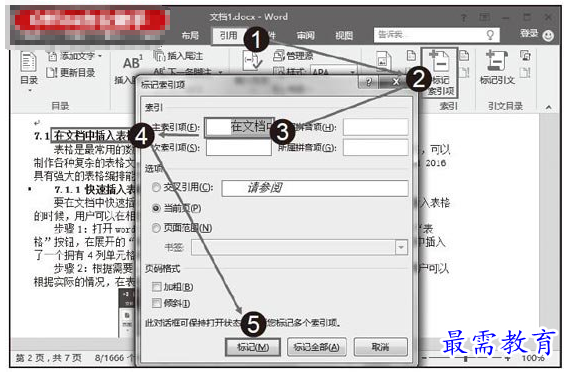The width and height of the screenshot is (564, 374).
Task: Enable the 倾斜(I) checkbox
Action: tap(156, 303)
